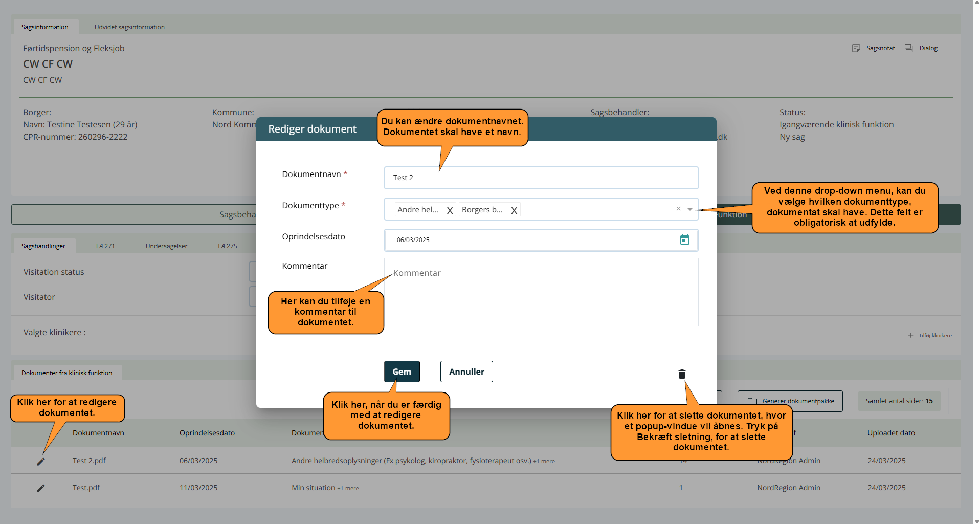
Task: Click pencil icon for Test.pdf row
Action: (41, 488)
